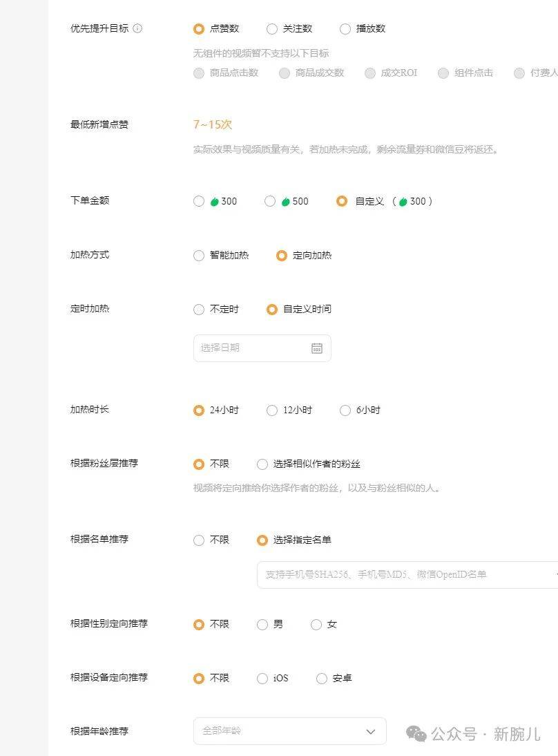Select 女 for gender targeting
The height and width of the screenshot is (756, 558).
click(x=316, y=625)
